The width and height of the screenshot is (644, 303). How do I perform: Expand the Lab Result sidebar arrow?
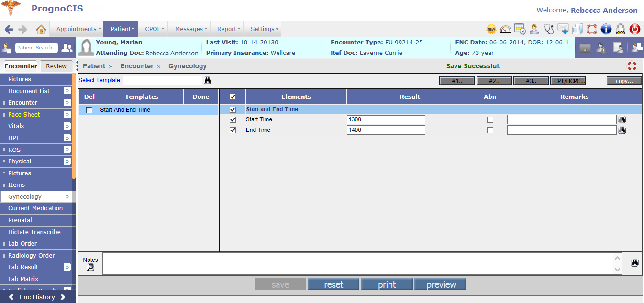point(67,267)
